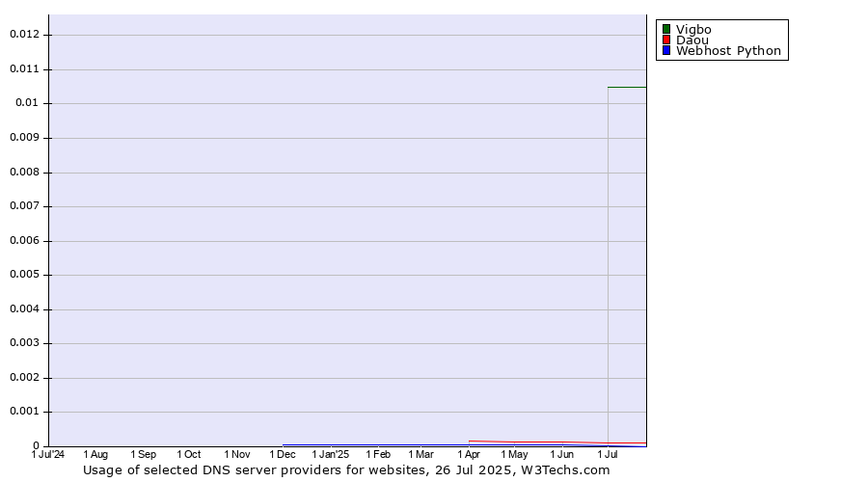
Task: Click the 0.01 y-axis label
Action: 28,103
